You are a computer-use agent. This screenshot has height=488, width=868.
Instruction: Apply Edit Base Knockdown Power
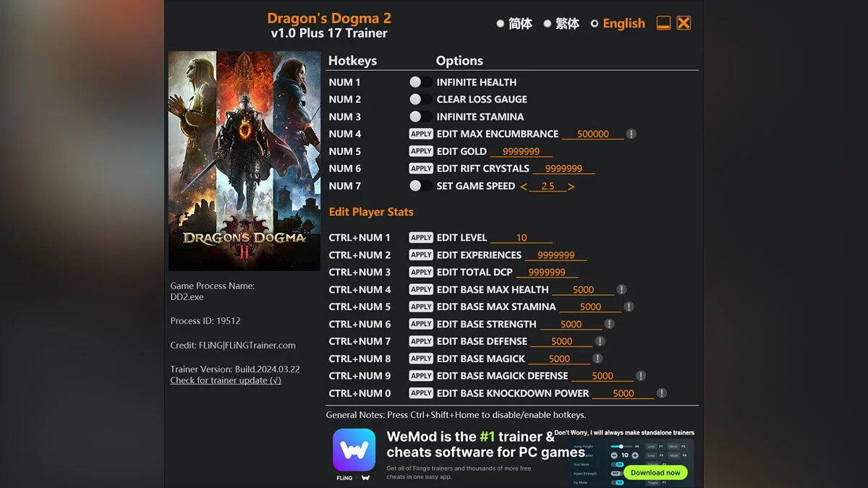[x=421, y=393]
